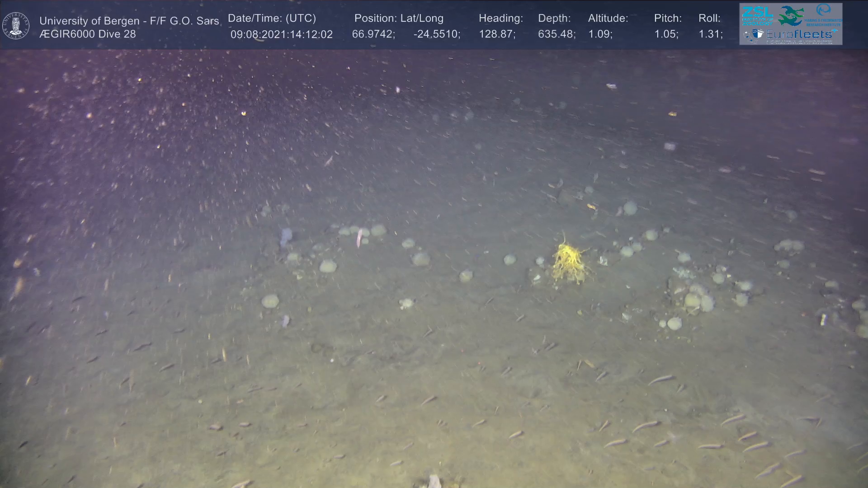Click the timestamp 09:08:2021:14:12:02

tap(281, 34)
